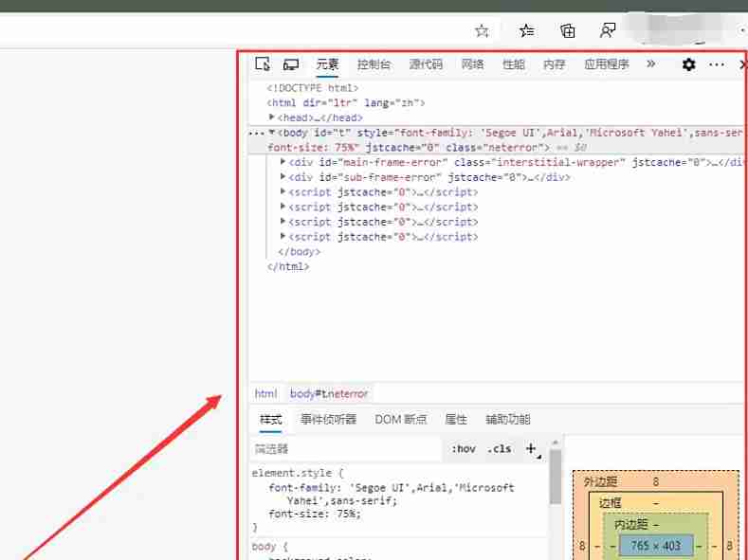The height and width of the screenshot is (560, 748).
Task: Click the add-to-favorites star icon
Action: pos(482,31)
